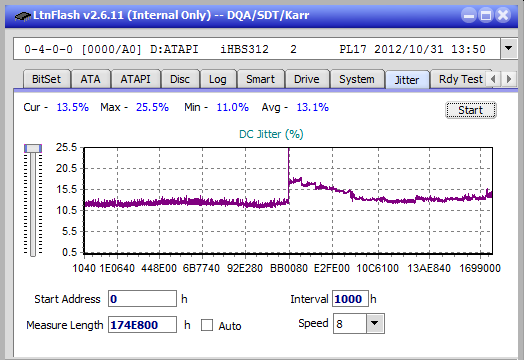Open the System tab

point(357,79)
